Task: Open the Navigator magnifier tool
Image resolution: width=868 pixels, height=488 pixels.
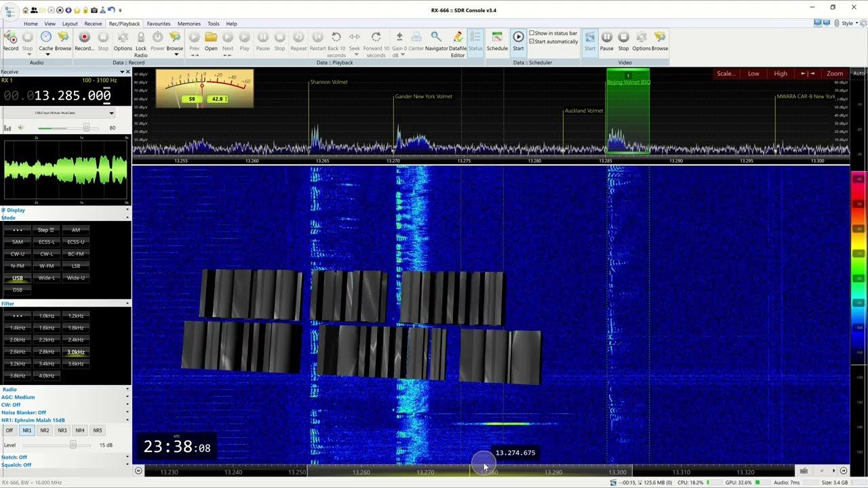Action: pos(436,40)
